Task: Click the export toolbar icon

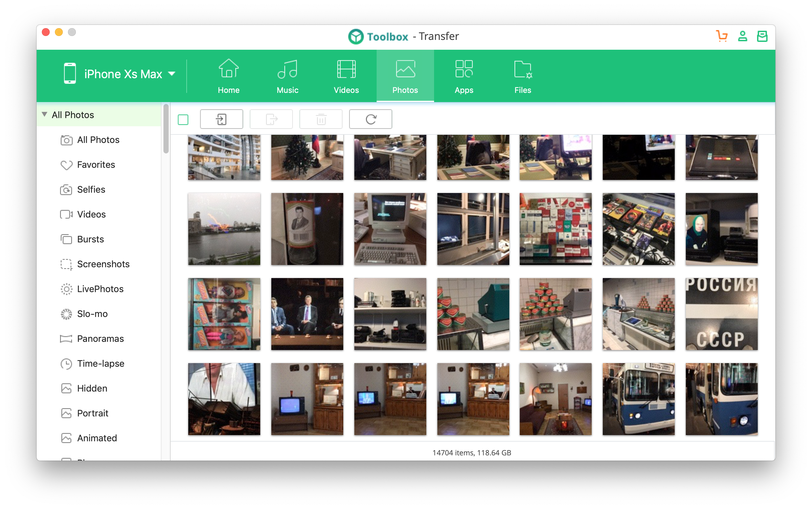Action: tap(271, 119)
